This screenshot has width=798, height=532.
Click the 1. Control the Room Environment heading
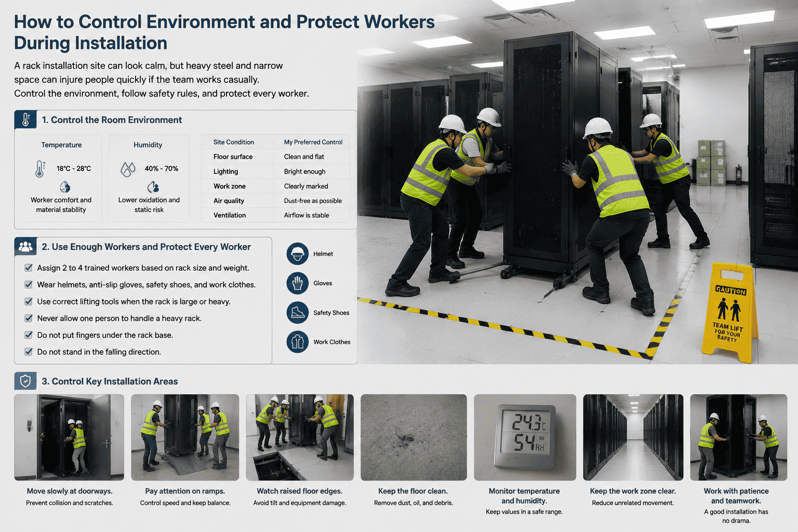click(x=112, y=120)
